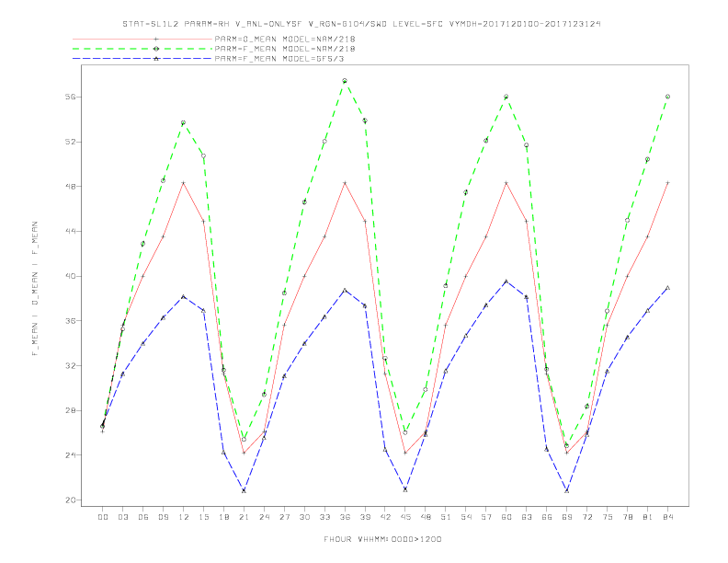
Task: Click y-axis tick label 24
Action: tap(72, 455)
